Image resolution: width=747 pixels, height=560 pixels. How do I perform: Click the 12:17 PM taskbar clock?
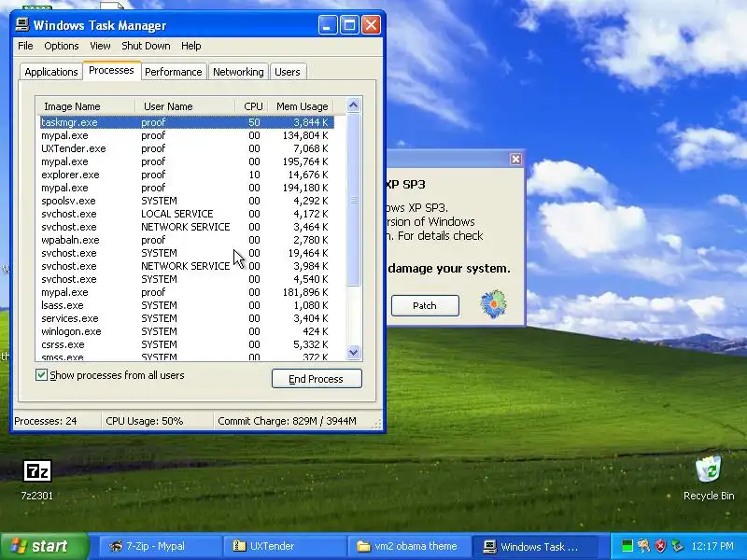pyautogui.click(x=712, y=546)
